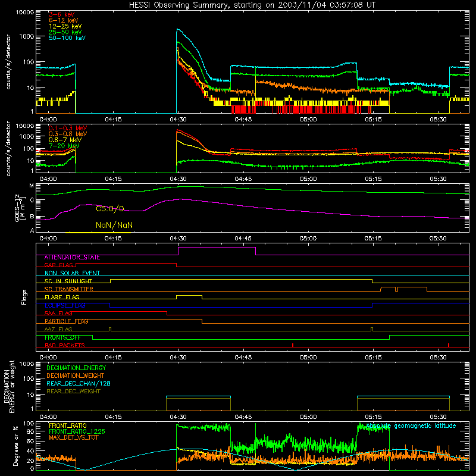
Task: Select the REAR_DEC_WEIGHT legend label
Action: pyautogui.click(x=73, y=392)
